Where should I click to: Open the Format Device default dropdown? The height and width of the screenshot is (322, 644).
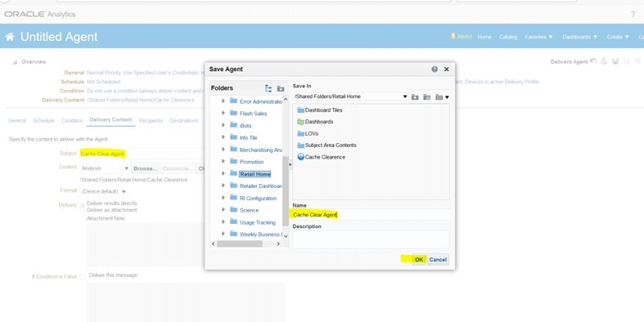(103, 191)
